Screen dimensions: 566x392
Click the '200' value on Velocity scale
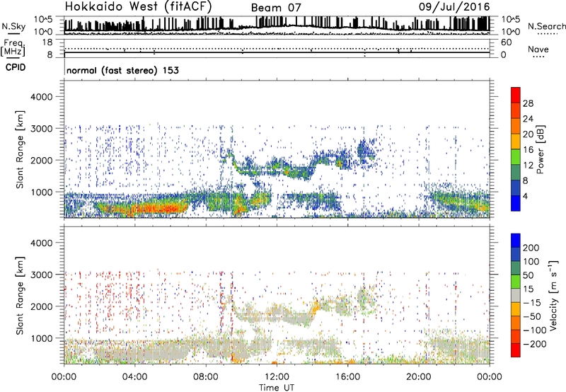click(x=531, y=248)
